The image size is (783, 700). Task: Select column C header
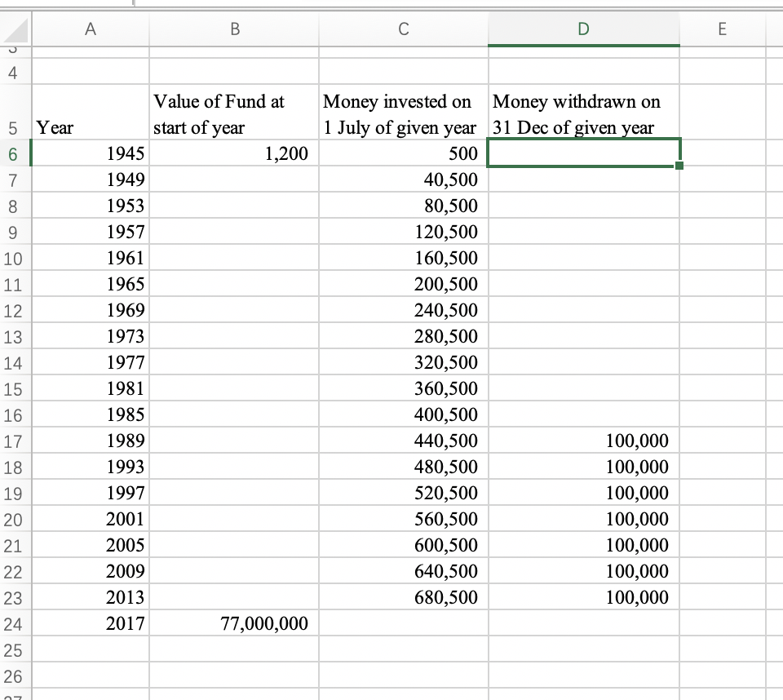(404, 29)
